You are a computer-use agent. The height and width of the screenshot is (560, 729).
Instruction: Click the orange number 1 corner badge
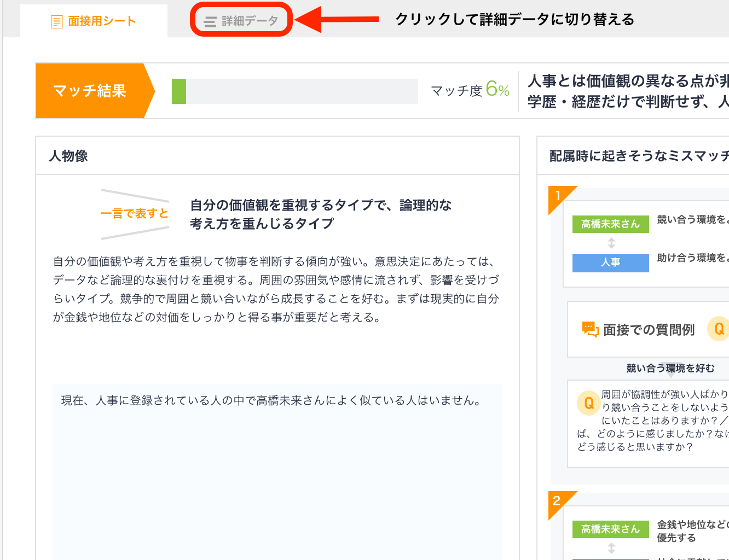pos(558,196)
